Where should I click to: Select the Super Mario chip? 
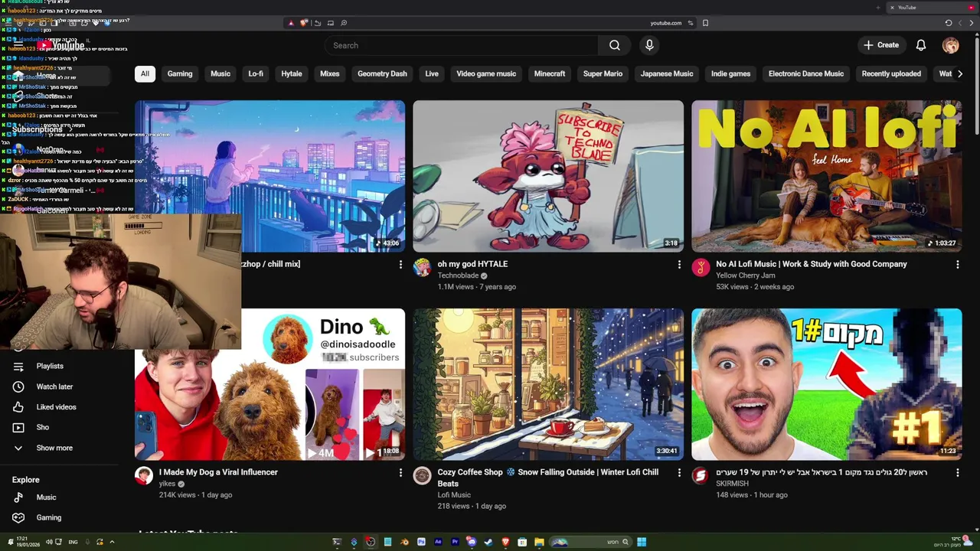(x=603, y=73)
